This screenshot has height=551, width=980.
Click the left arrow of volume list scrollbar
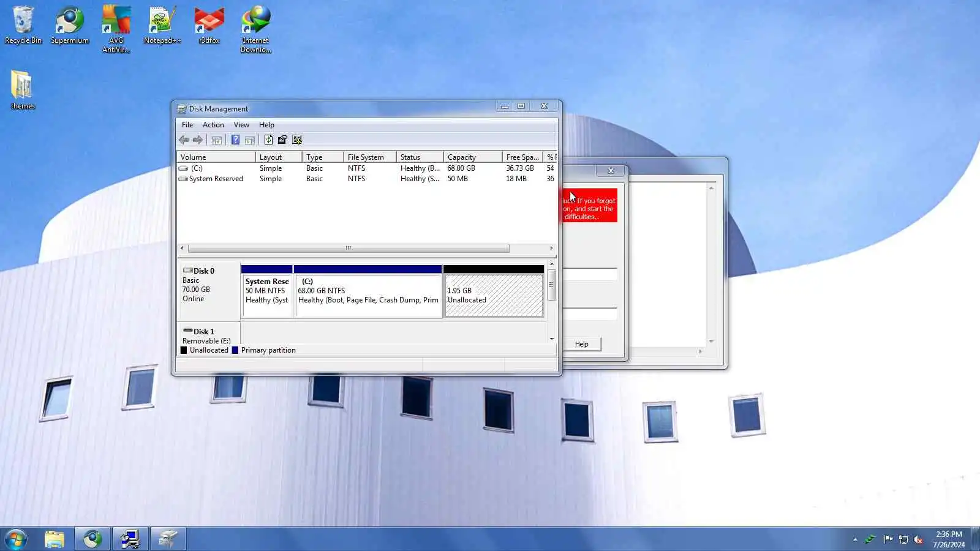[182, 249]
